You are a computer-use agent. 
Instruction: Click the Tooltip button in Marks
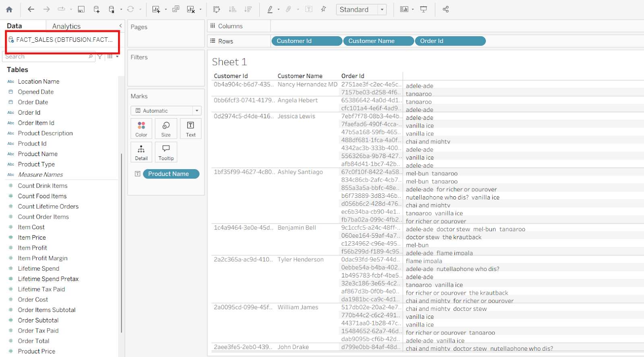coord(166,152)
